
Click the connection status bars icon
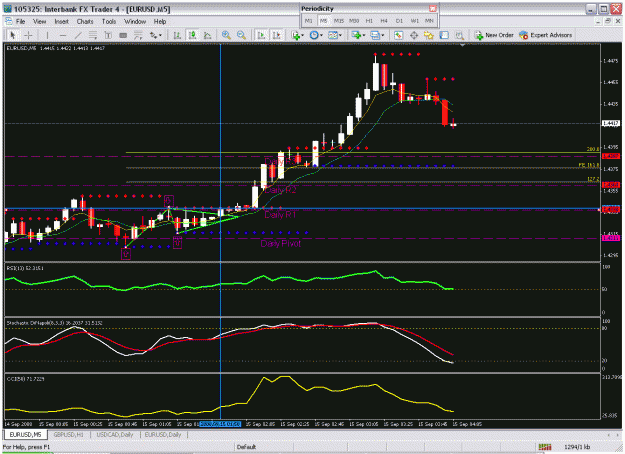[x=544, y=447]
